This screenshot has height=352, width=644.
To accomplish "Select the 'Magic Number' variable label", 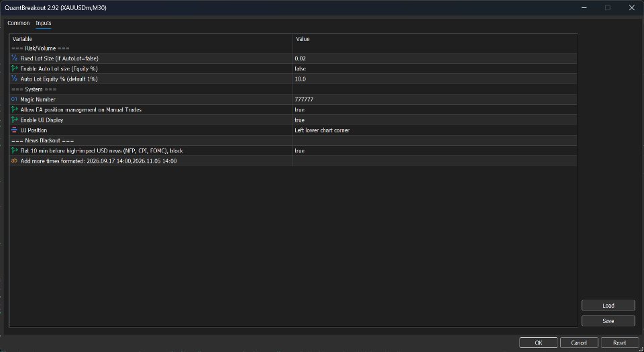I will coord(38,99).
